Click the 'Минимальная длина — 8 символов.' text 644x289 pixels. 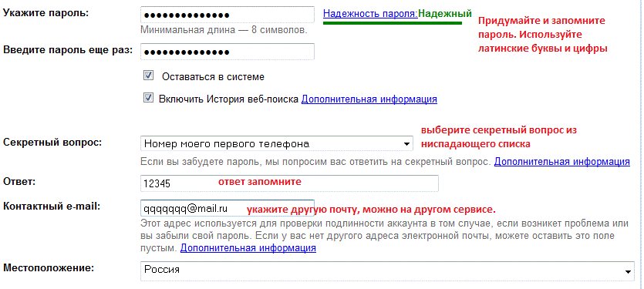point(224,30)
